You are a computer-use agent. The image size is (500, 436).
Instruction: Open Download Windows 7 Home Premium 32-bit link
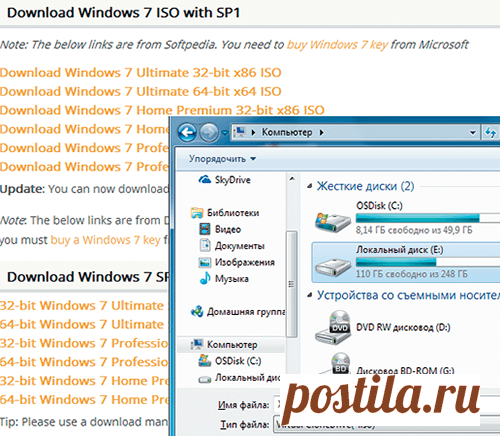(162, 110)
